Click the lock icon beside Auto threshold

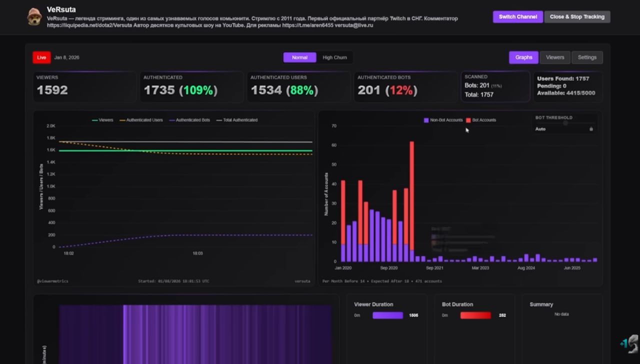point(591,129)
